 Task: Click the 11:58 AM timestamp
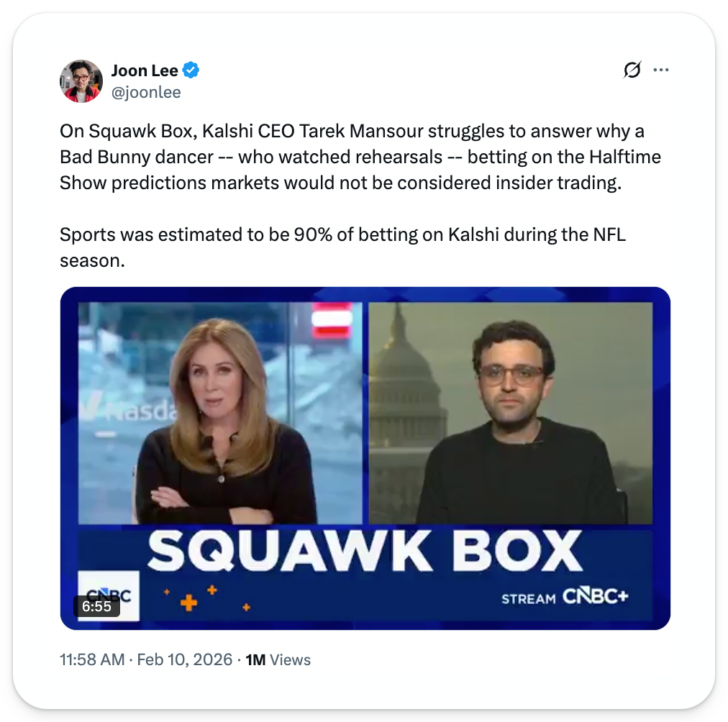(x=92, y=659)
